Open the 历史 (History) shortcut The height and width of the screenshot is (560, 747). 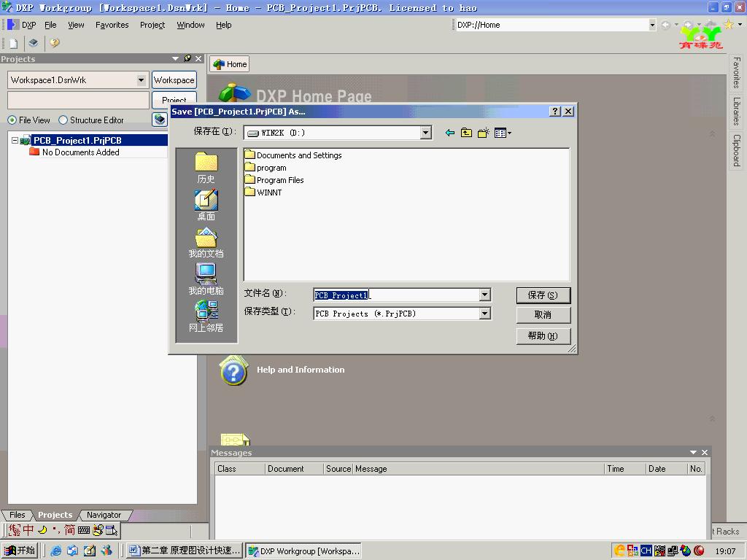click(206, 168)
